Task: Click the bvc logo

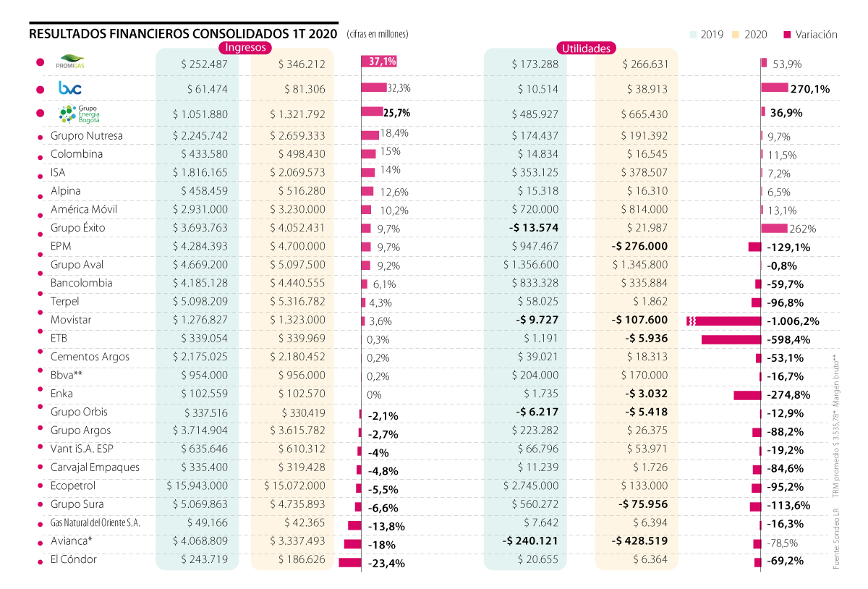Action: click(69, 88)
